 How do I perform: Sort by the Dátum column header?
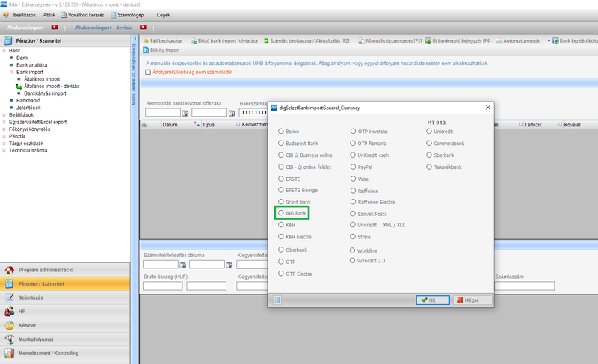point(170,125)
